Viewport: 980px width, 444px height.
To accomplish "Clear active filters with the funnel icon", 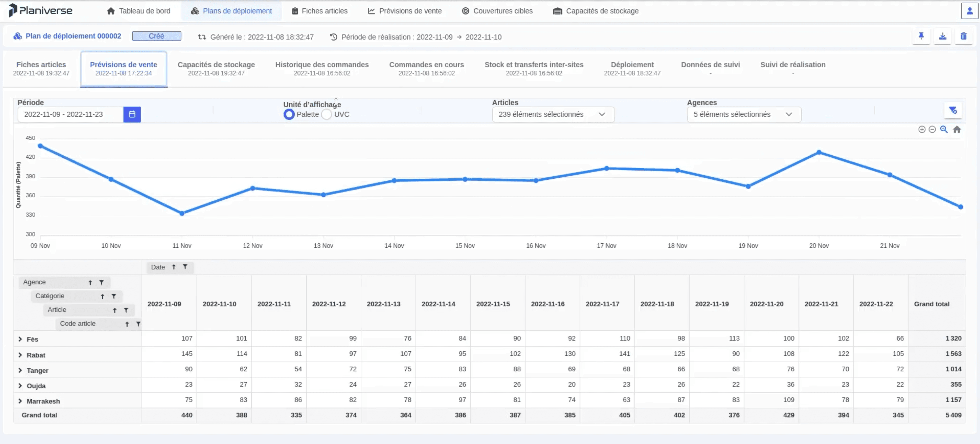I will [953, 110].
